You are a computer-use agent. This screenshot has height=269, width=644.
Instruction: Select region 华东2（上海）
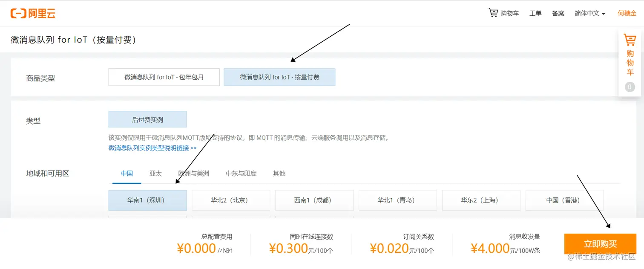pyautogui.click(x=481, y=200)
